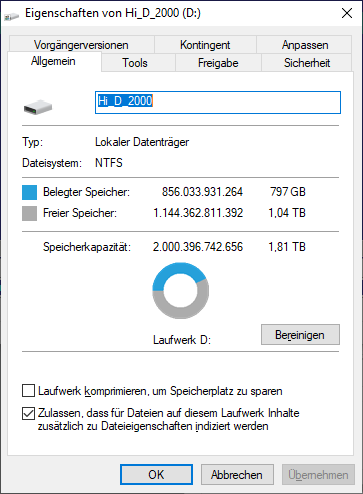
Task: Click the Freier Speicher label
Action: click(x=80, y=213)
